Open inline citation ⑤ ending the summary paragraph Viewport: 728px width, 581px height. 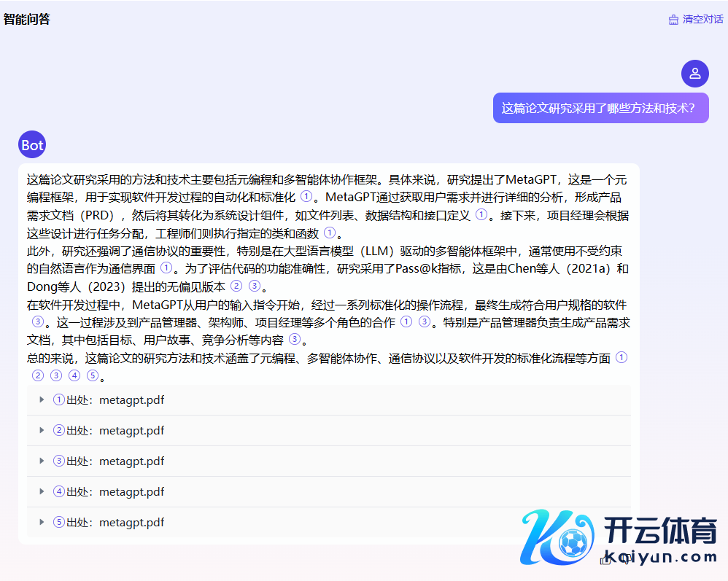(93, 376)
